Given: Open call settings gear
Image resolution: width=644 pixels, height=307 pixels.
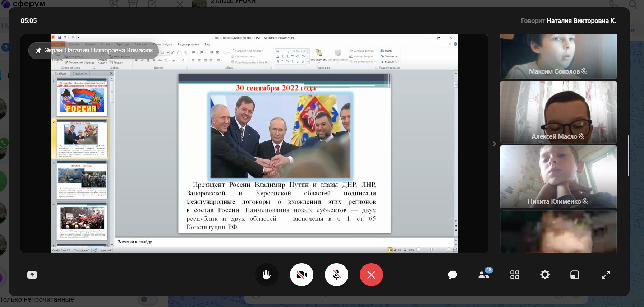Looking at the screenshot, I should (545, 275).
